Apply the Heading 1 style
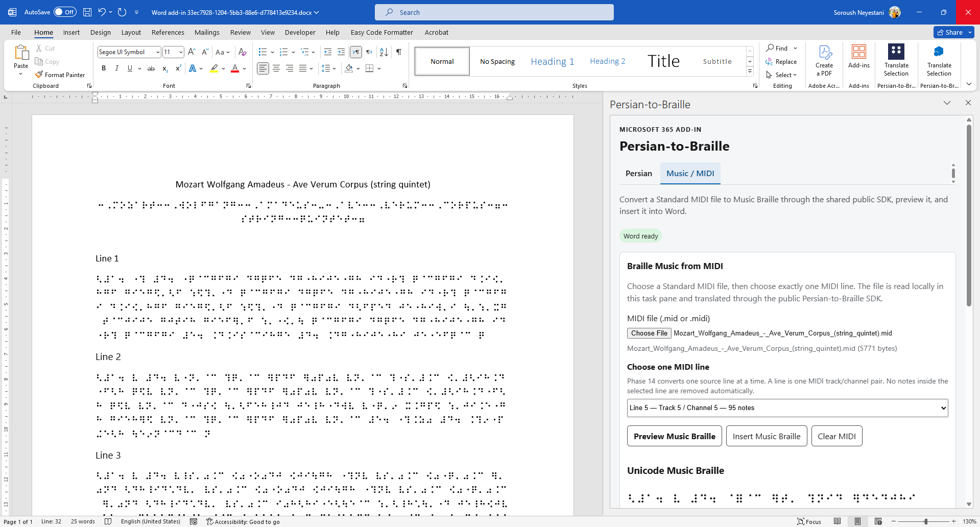Screen dimensions: 980x527 point(553,61)
